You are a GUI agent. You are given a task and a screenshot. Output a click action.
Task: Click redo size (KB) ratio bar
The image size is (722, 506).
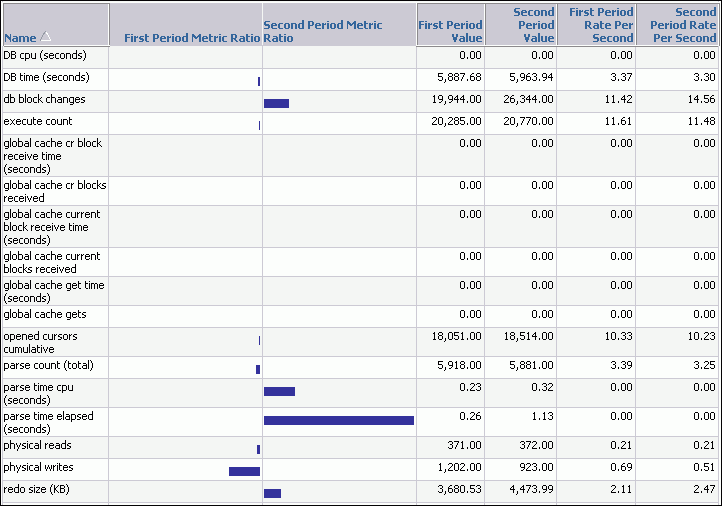(272, 493)
